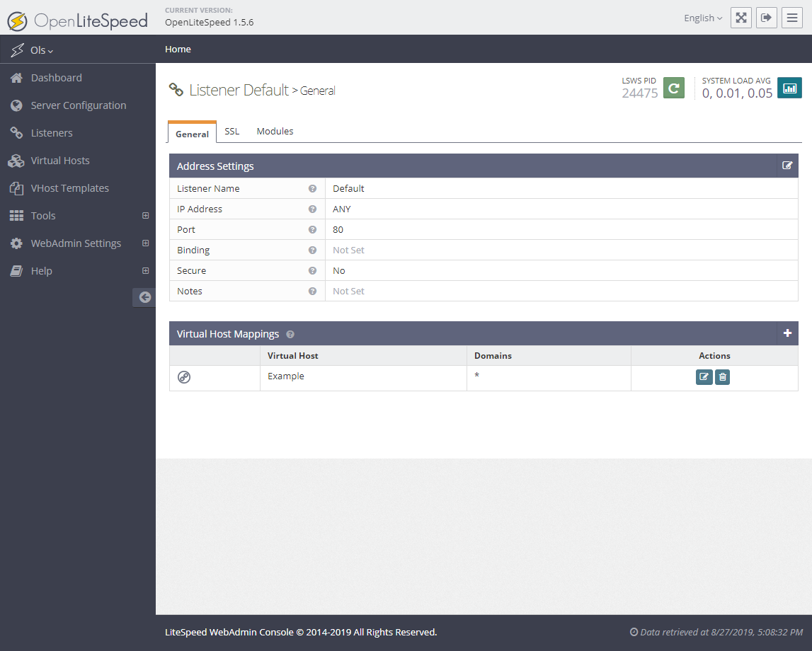Click the Listeners chain icon in sidebar
Image resolution: width=812 pixels, height=651 pixels.
click(x=16, y=133)
